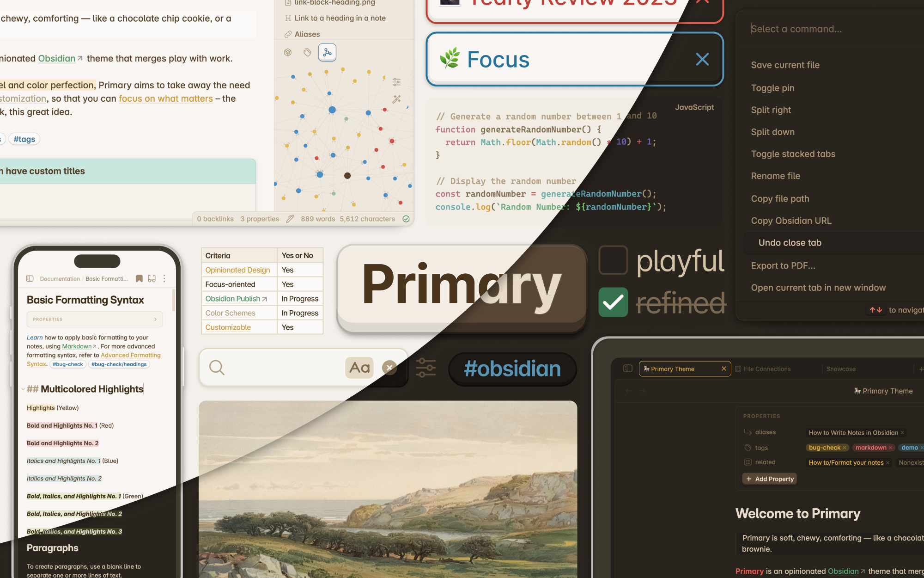Enable the refined checkbox in Primary theme

point(613,304)
